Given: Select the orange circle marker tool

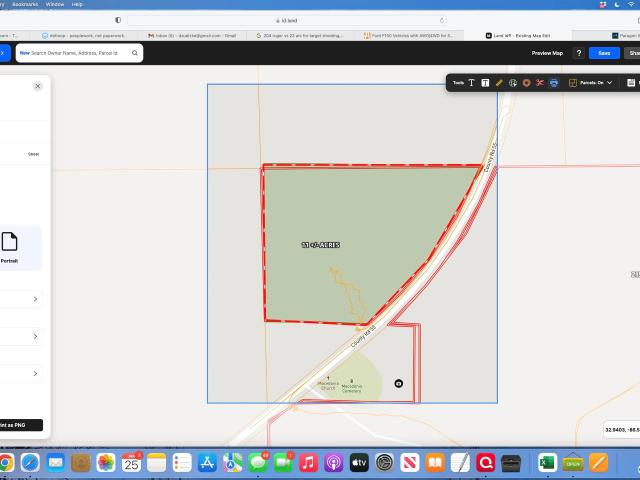Looking at the screenshot, I should 526,83.
